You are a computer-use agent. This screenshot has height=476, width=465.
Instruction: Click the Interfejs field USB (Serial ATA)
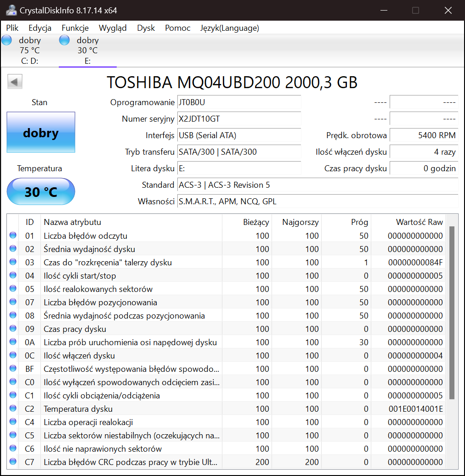[x=239, y=135]
